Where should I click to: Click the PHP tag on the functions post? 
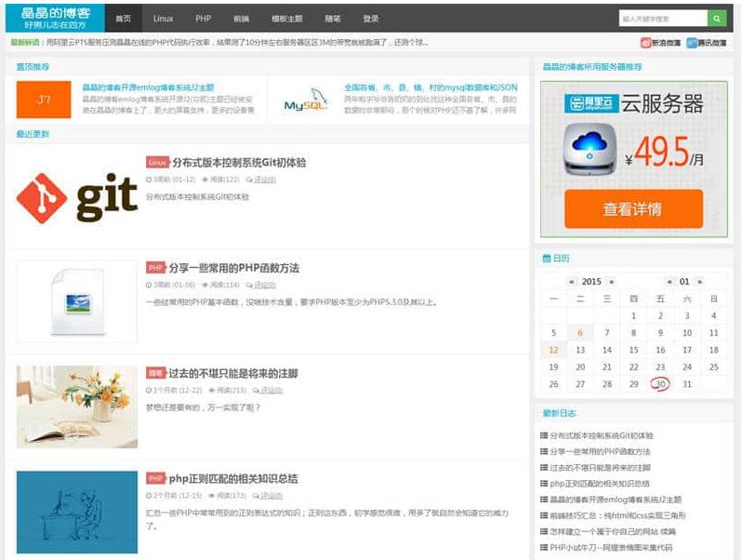(x=155, y=268)
